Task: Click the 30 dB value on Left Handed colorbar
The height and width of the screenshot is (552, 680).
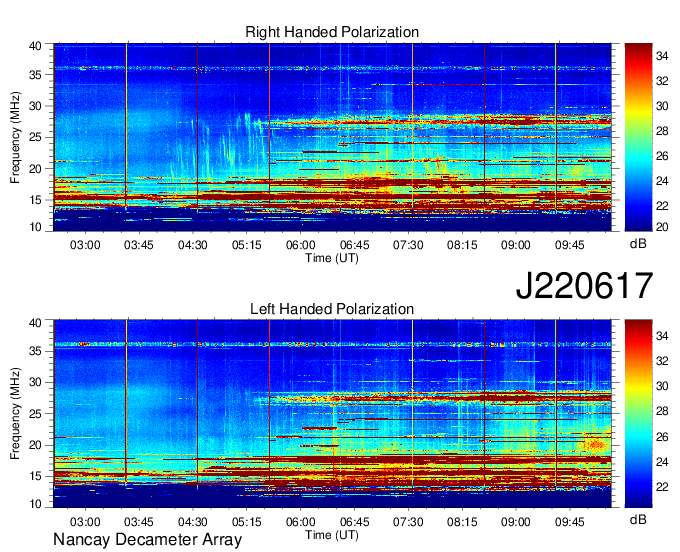Action: point(662,386)
